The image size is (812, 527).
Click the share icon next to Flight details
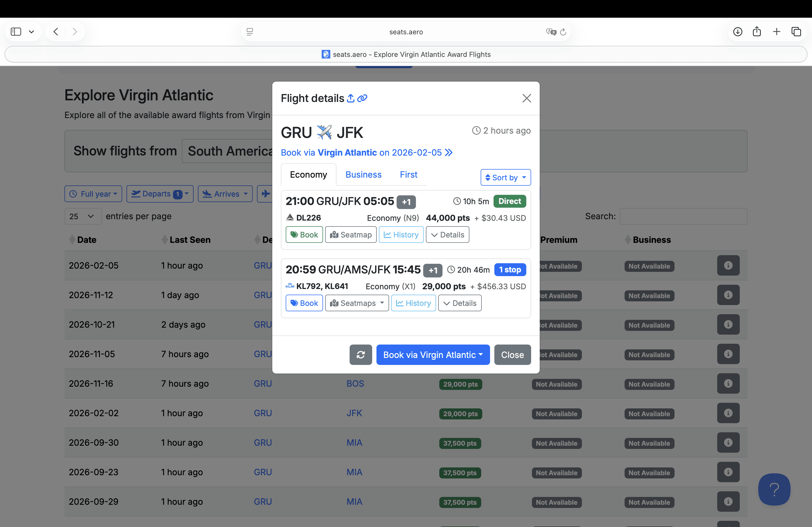(350, 98)
